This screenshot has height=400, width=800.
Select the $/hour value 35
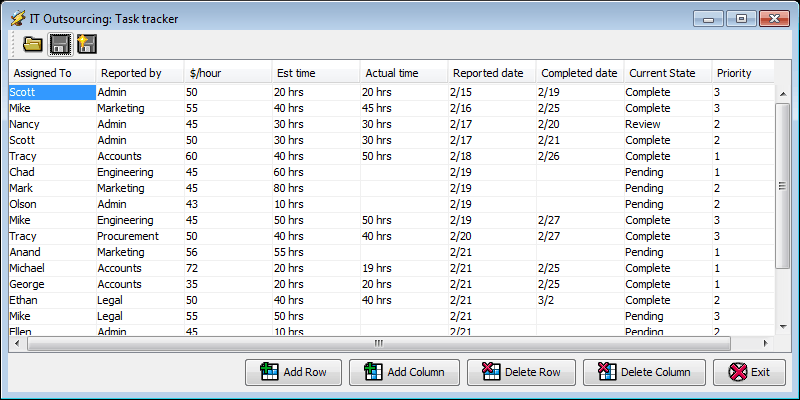pos(228,284)
